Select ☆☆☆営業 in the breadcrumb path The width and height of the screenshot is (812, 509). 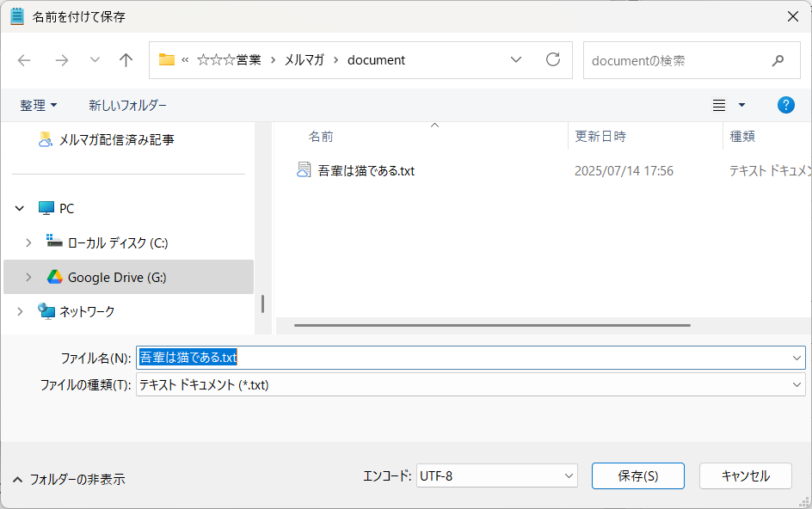pos(229,60)
